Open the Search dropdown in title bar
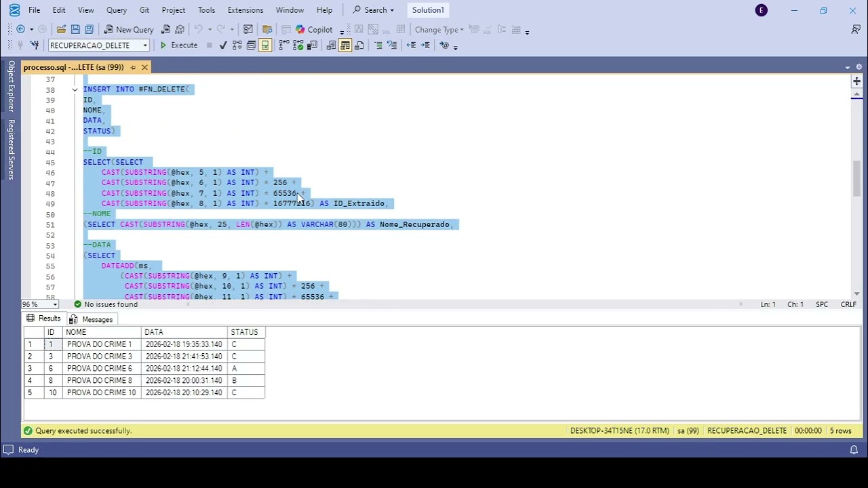Image resolution: width=868 pixels, height=488 pixels. pyautogui.click(x=373, y=10)
